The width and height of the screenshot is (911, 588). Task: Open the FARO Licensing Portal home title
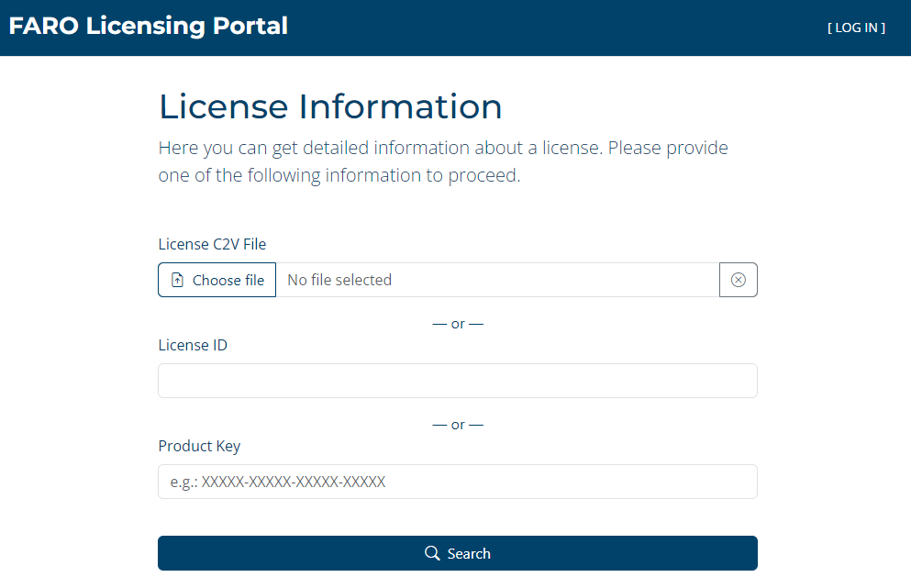coord(149,26)
